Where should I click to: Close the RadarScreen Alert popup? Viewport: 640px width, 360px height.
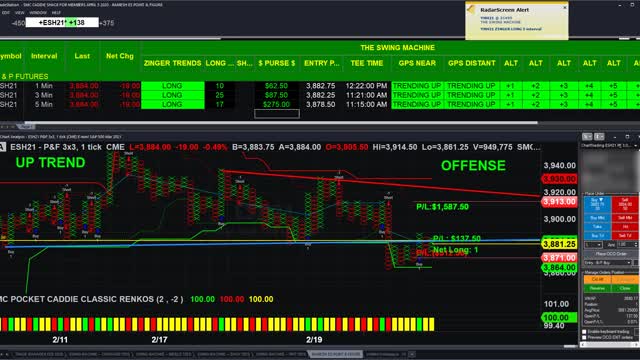pos(564,7)
